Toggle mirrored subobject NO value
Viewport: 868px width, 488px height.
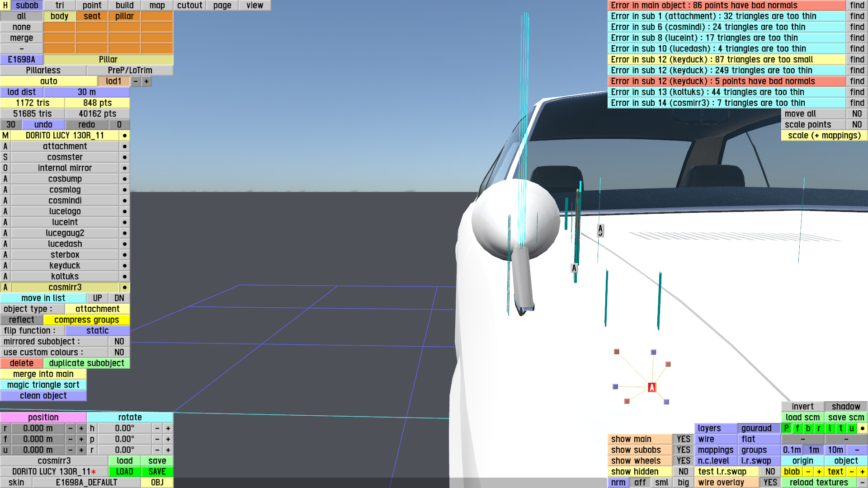click(119, 342)
